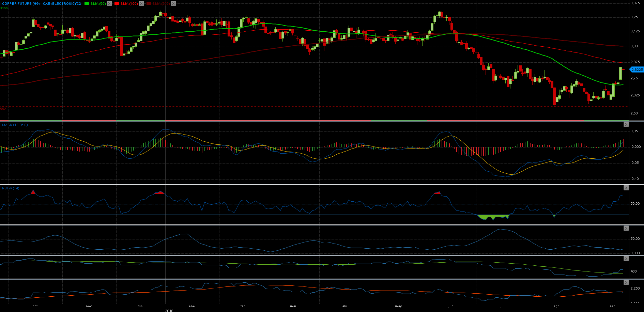Image resolution: width=644 pixels, height=312 pixels.
Task: Click the 2018 year marker on the time axis
Action: [x=169, y=310]
